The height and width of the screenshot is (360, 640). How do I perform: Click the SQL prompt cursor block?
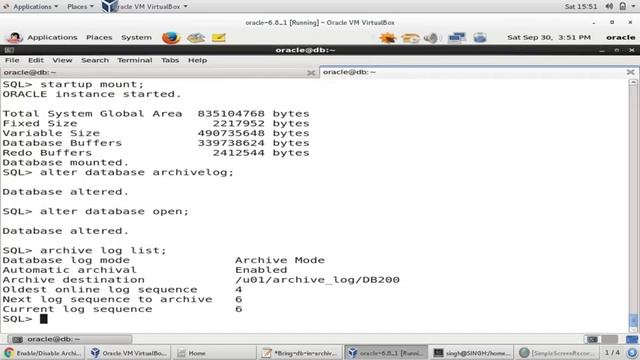tap(44, 319)
